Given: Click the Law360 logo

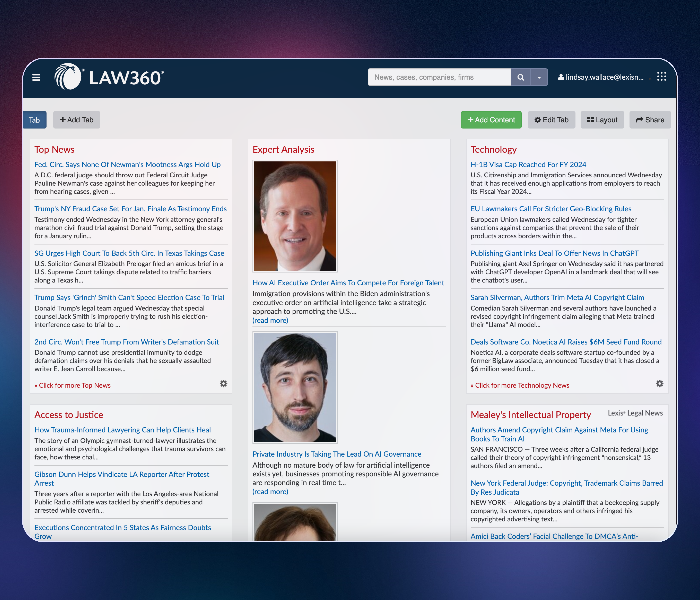Looking at the screenshot, I should click(x=109, y=77).
